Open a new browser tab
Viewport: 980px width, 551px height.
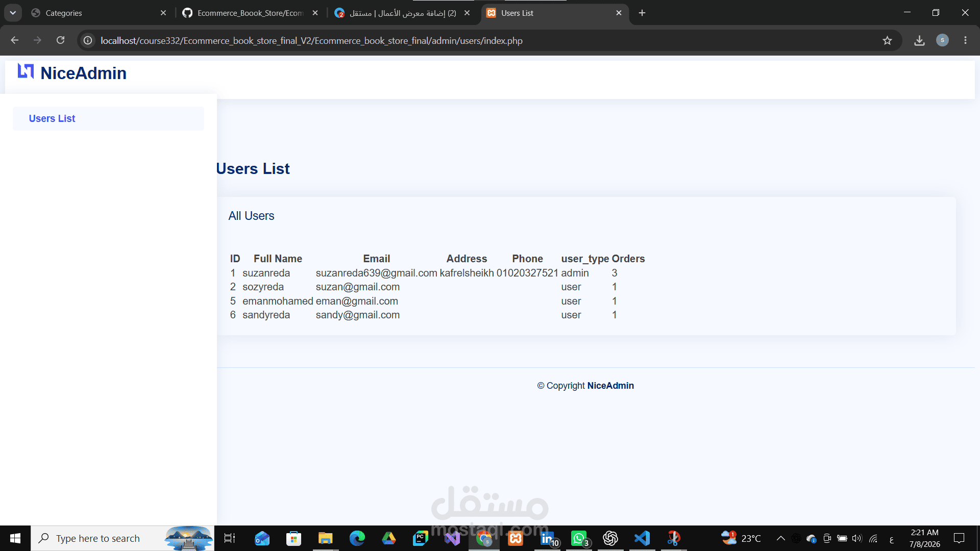(x=642, y=13)
